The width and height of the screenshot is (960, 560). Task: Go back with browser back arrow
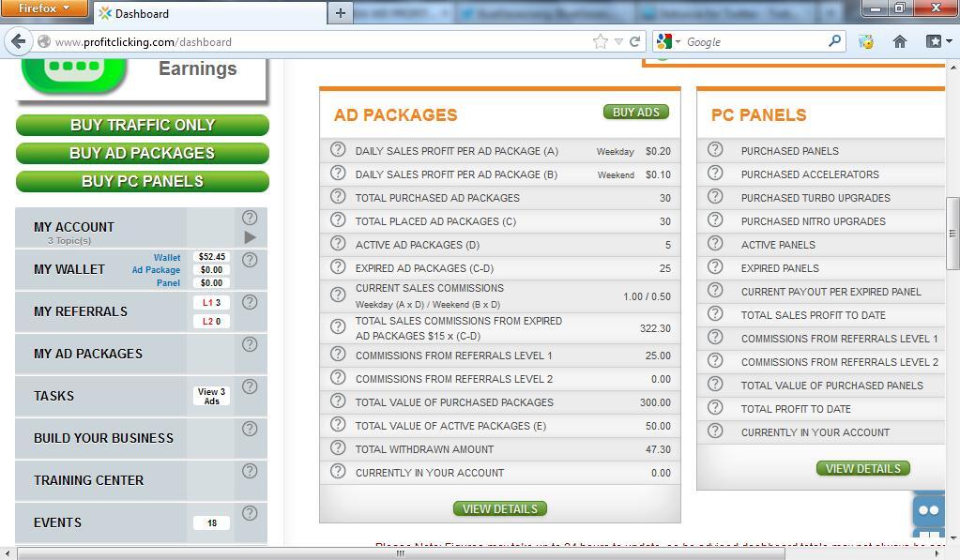point(19,41)
